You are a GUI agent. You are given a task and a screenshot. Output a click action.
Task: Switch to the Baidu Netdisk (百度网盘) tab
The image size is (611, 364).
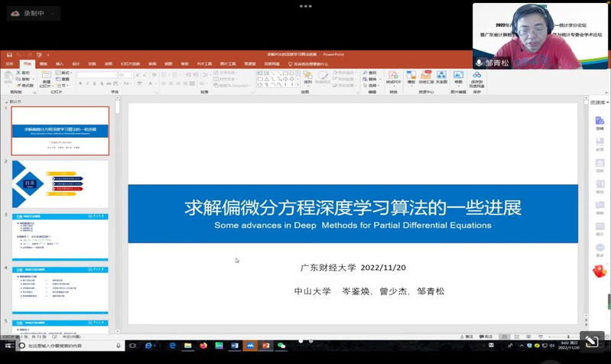coord(271,64)
